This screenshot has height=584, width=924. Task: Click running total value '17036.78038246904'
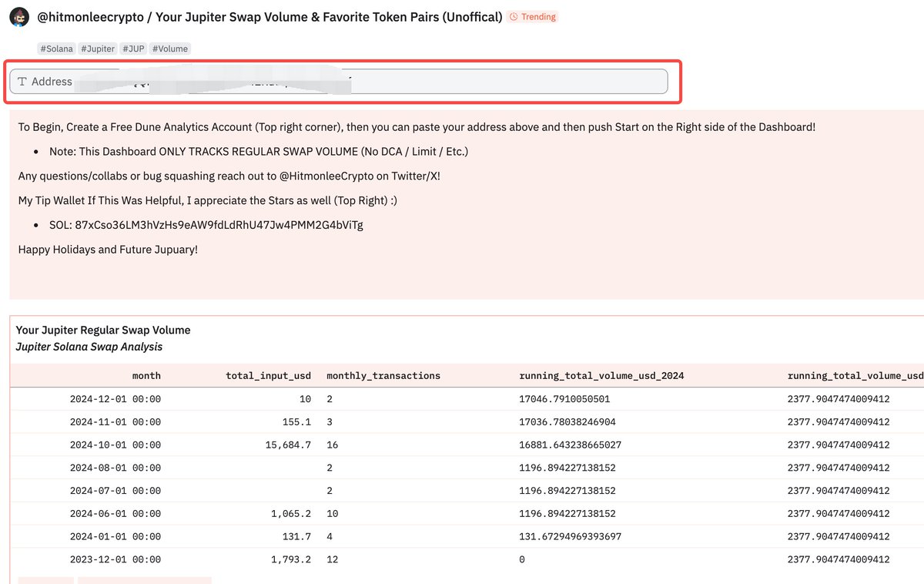pos(567,422)
